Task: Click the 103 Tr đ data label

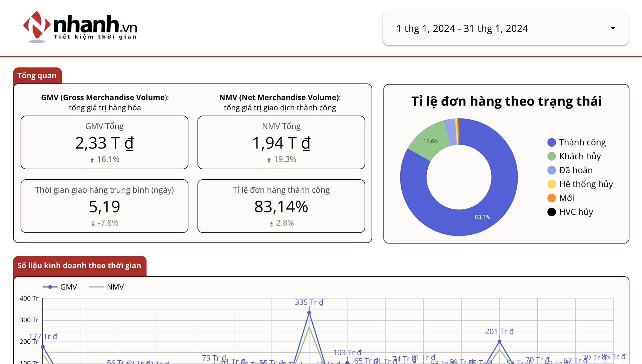Action: click(x=347, y=353)
